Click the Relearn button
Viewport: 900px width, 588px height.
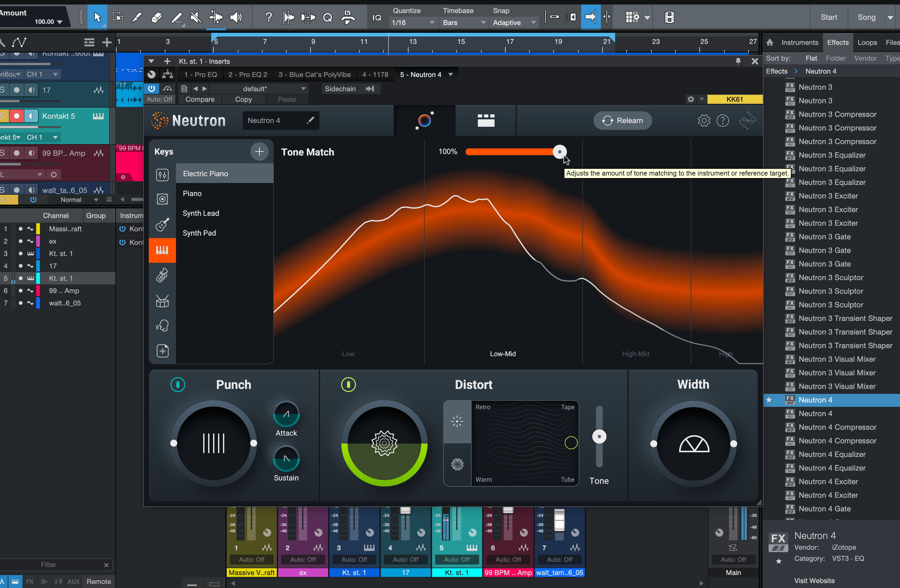623,121
